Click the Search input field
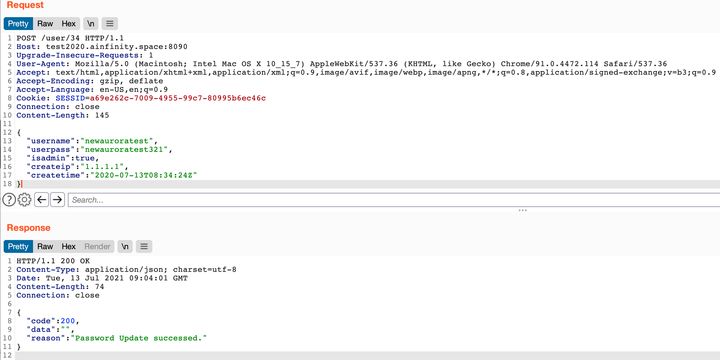 [x=394, y=200]
